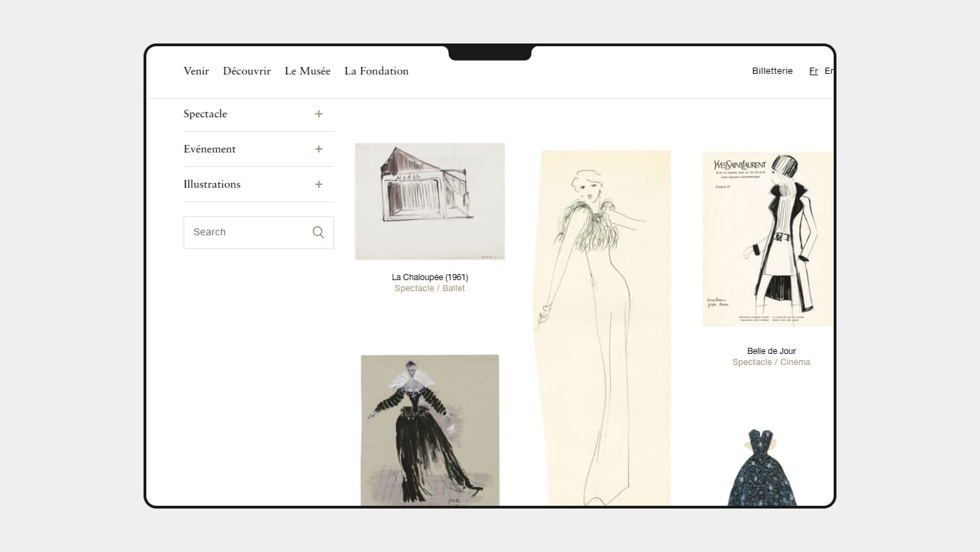Go to La Fondation navigation item

tap(376, 71)
